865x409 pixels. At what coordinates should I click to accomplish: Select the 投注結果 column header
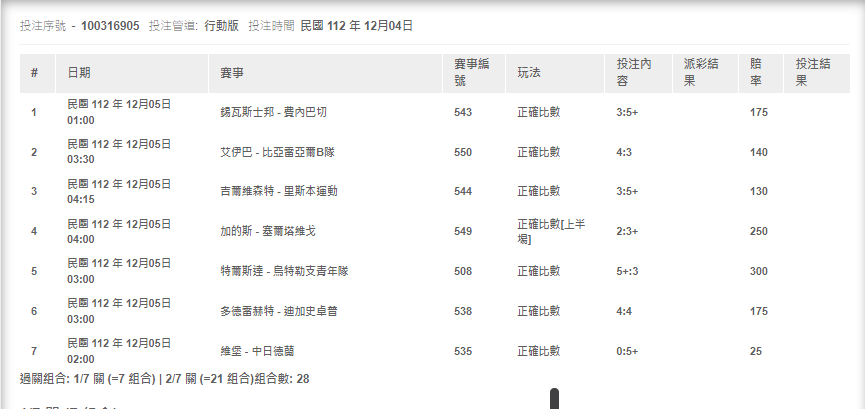pyautogui.click(x=813, y=73)
